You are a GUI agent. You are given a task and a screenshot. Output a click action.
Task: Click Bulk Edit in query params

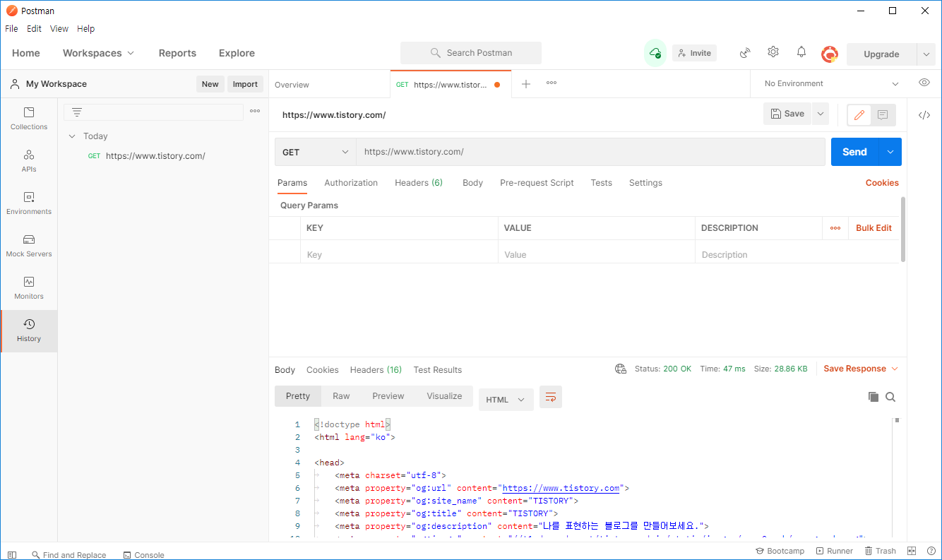click(874, 228)
